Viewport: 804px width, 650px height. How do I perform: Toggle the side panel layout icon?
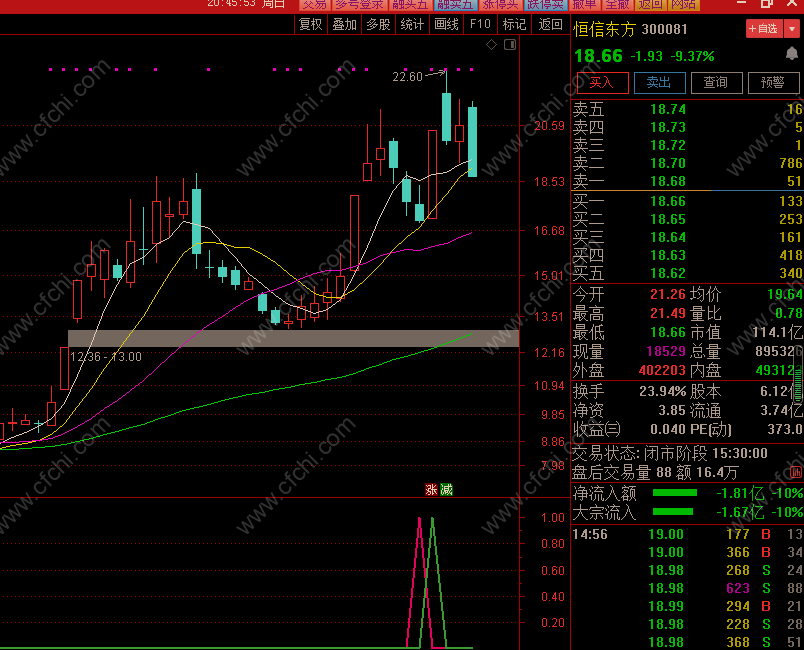pos(510,45)
